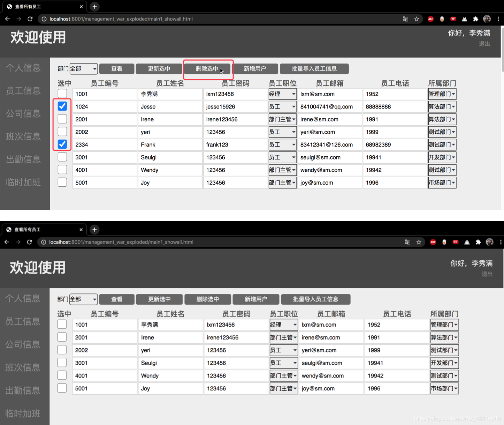Image resolution: width=504 pixels, height=425 pixels.
Task: Click translate icon in bottom browser address bar
Action: click(407, 242)
